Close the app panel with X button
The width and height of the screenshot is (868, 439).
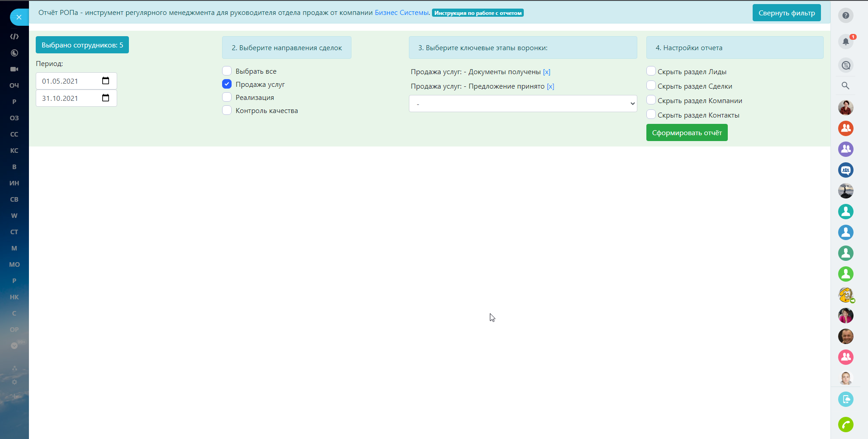[19, 17]
